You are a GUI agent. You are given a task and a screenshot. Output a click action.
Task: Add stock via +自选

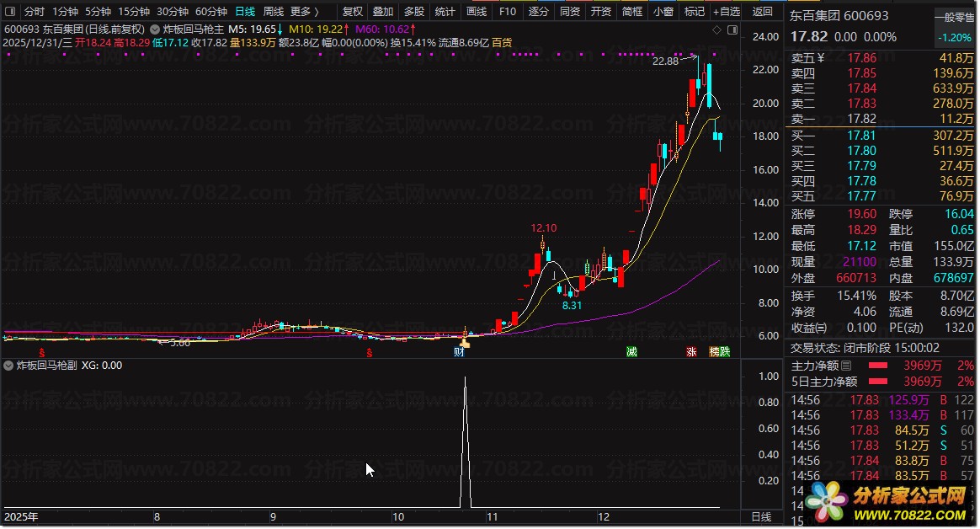727,11
